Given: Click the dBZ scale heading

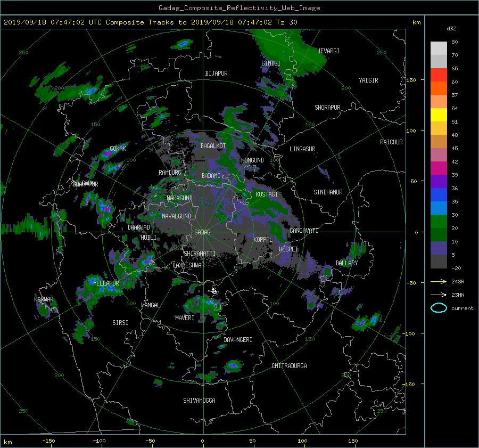Looking at the screenshot, I should pyautogui.click(x=451, y=29).
